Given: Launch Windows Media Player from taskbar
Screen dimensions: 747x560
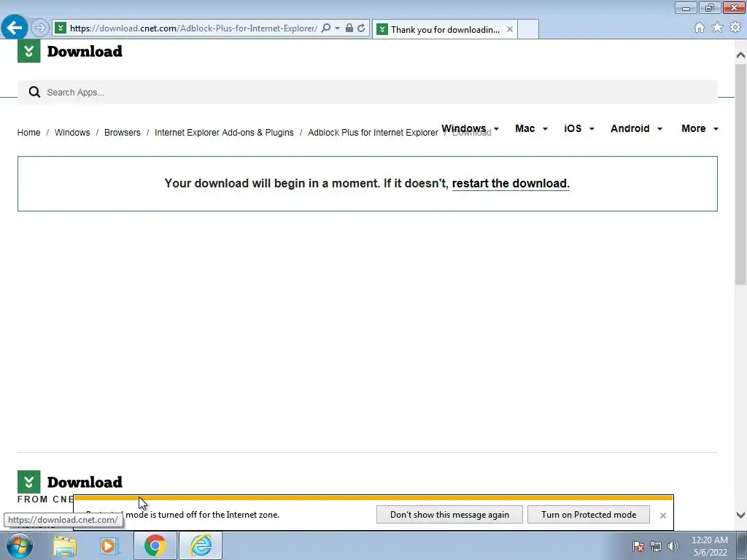Looking at the screenshot, I should click(108, 545).
